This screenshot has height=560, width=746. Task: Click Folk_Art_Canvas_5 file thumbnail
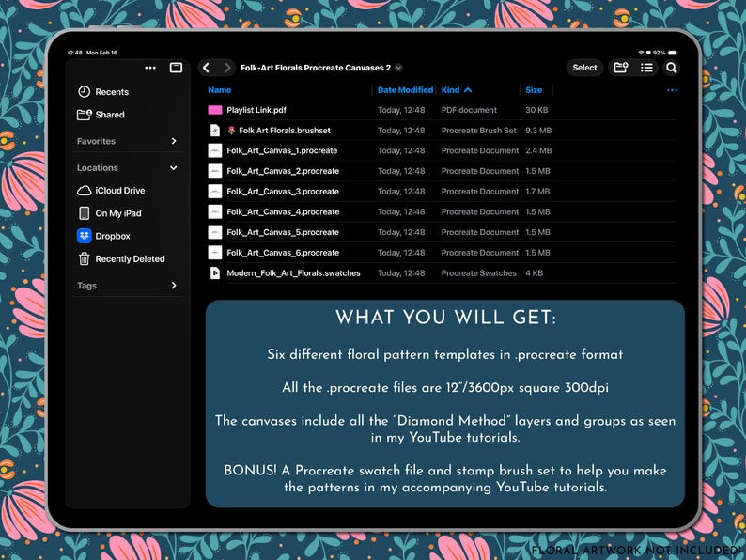pyautogui.click(x=215, y=233)
